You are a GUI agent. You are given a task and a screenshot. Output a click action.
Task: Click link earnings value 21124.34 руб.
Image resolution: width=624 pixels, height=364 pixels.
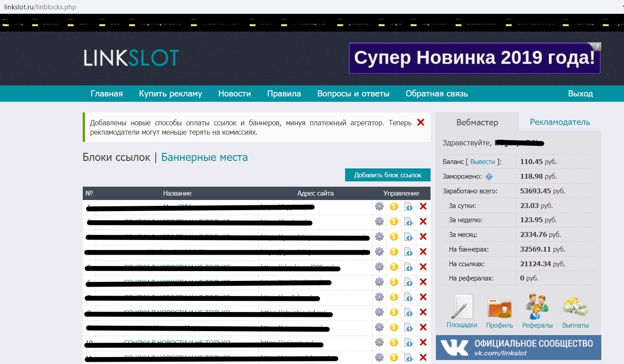tap(543, 264)
